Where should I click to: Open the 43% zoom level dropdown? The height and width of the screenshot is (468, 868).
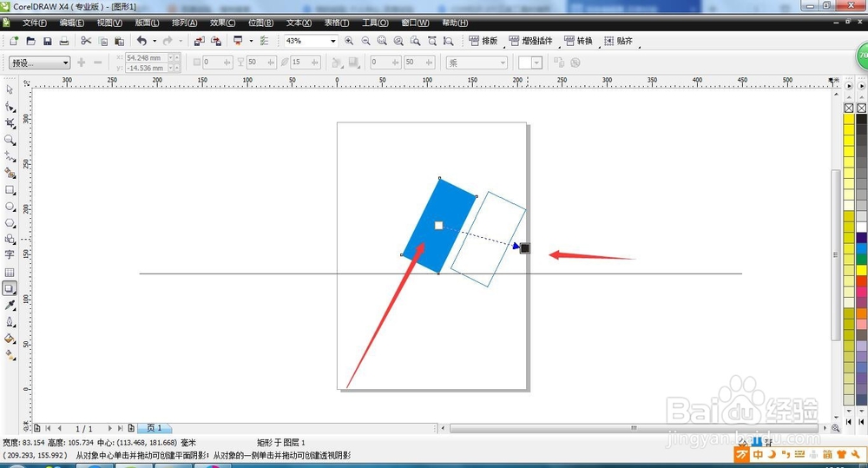click(x=332, y=41)
